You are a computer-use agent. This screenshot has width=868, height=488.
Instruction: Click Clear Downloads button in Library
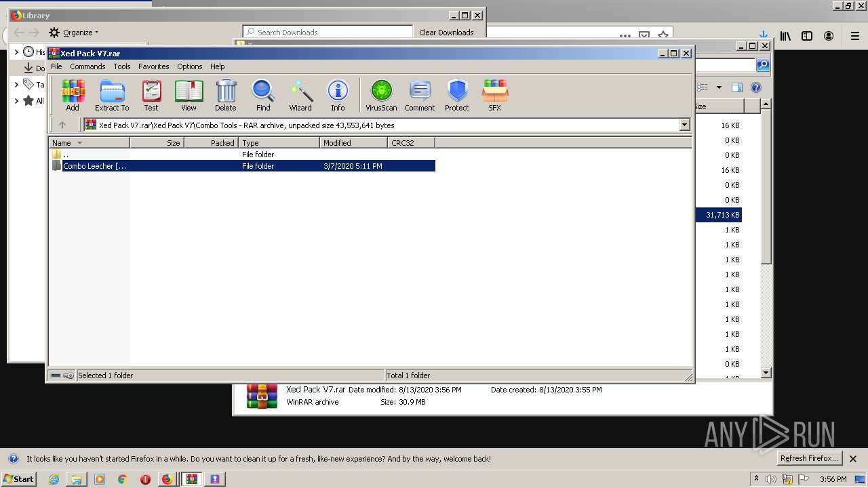[x=446, y=32]
